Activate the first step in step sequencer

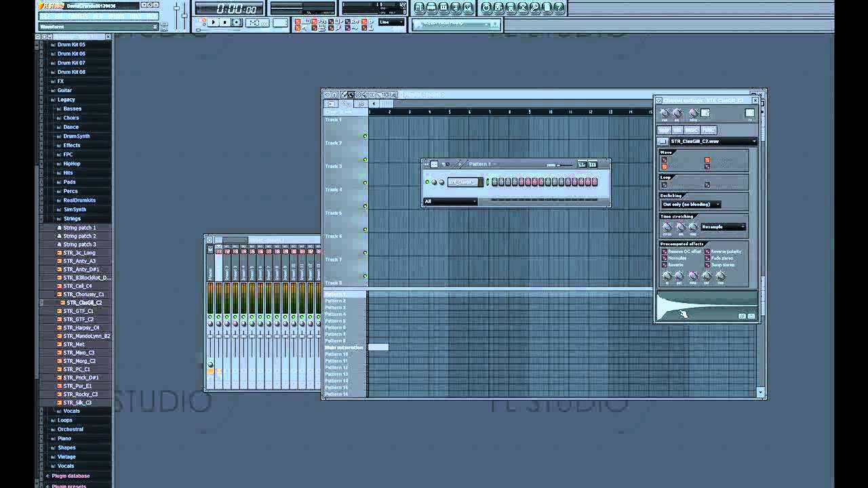click(494, 182)
